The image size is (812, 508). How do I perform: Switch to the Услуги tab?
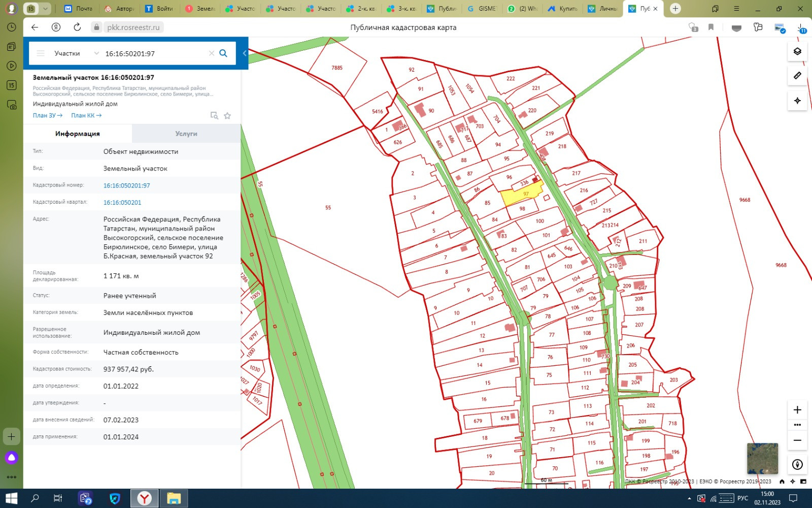coord(186,134)
